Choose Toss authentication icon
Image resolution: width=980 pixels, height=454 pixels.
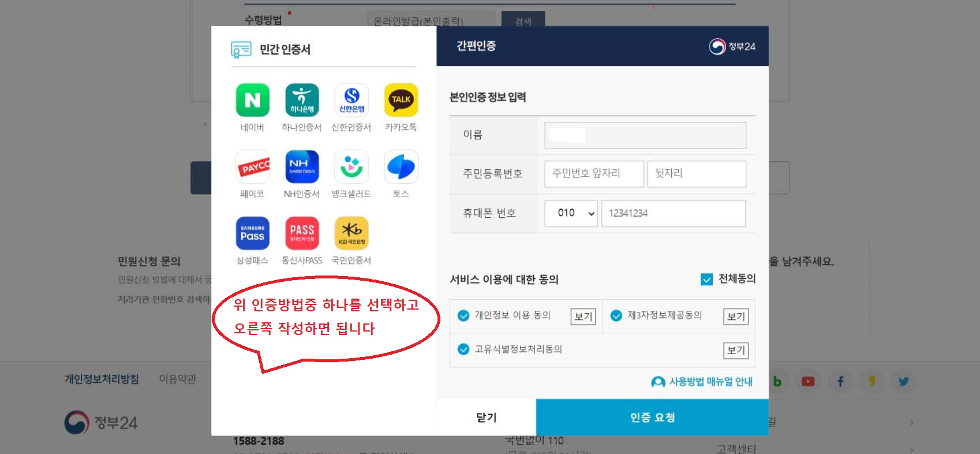pos(401,167)
